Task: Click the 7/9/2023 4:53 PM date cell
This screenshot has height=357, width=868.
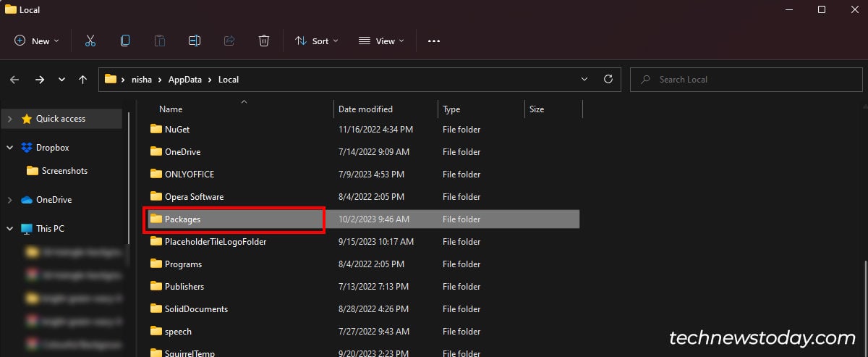Action: (x=371, y=175)
